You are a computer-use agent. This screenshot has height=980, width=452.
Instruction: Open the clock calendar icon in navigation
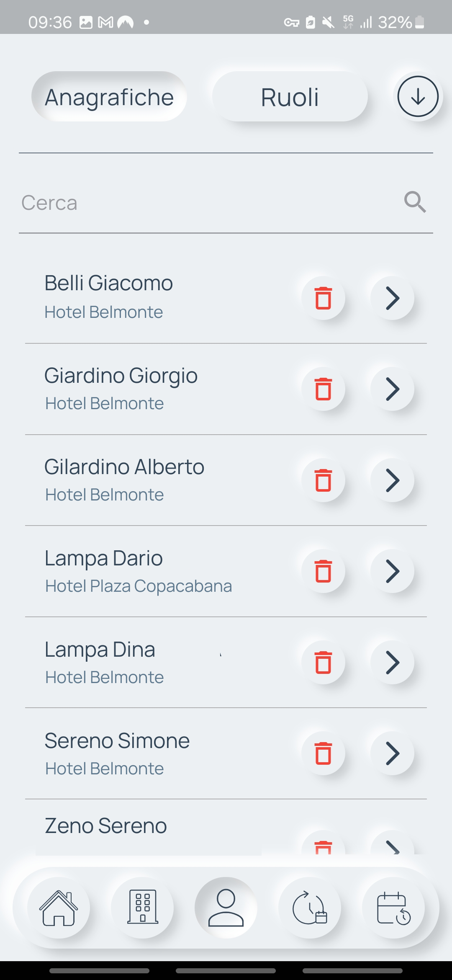310,908
